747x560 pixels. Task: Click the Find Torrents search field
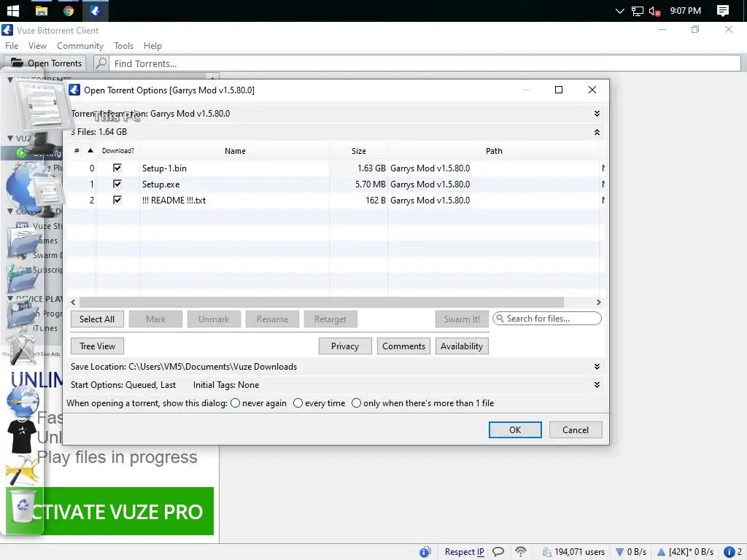coord(425,63)
